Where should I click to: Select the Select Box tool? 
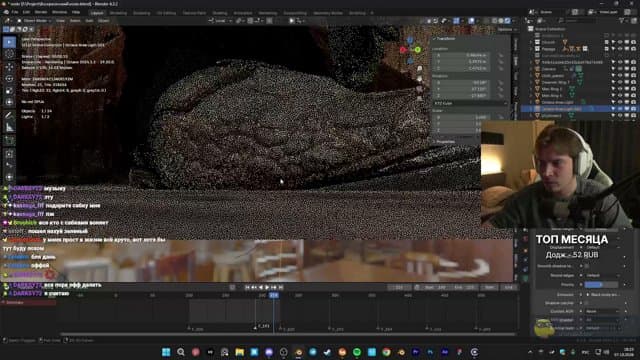(x=9, y=42)
